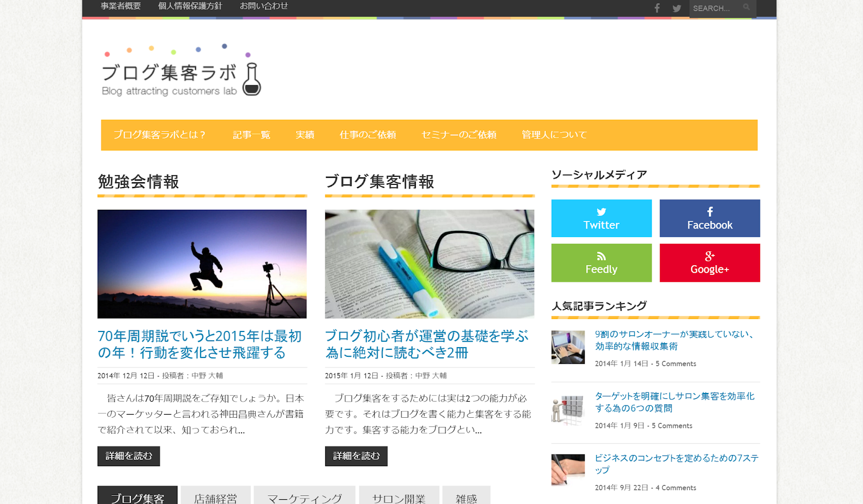Open ranking article ビジネスのコンセプトを定める
Viewport: 863px width, 504px height.
(x=677, y=464)
